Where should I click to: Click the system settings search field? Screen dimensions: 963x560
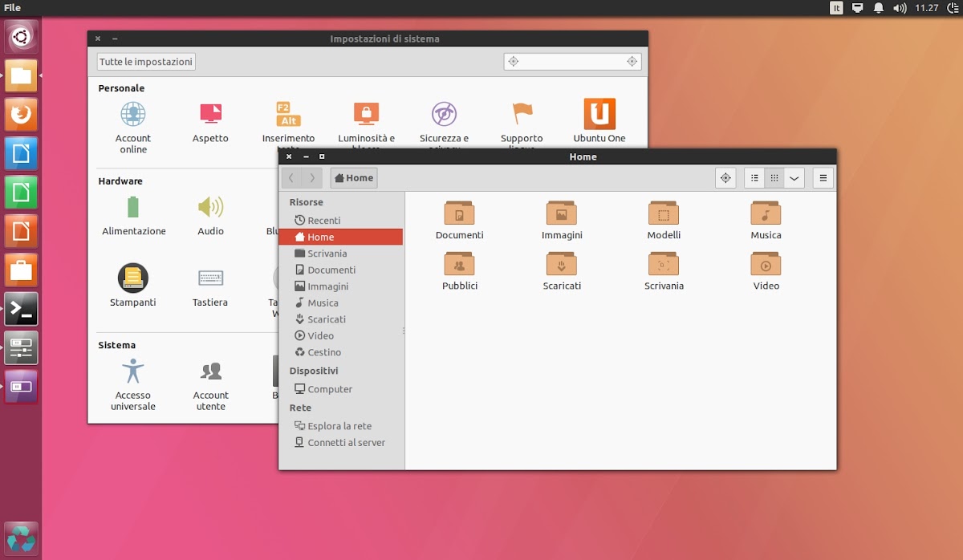pyautogui.click(x=572, y=62)
